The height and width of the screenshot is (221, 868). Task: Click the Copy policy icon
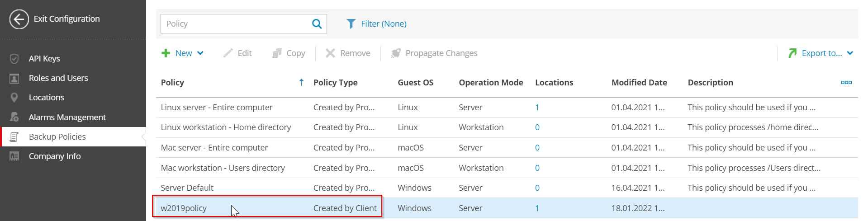click(277, 53)
